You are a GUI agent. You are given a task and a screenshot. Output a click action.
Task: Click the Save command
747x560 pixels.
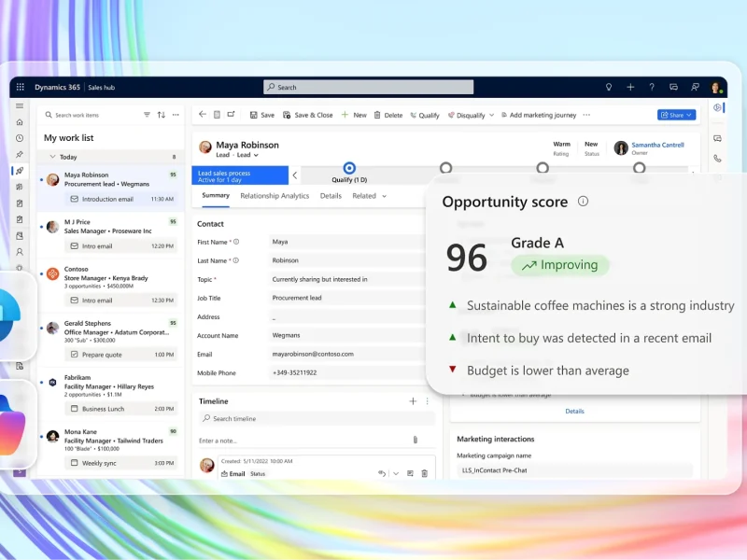coord(262,115)
